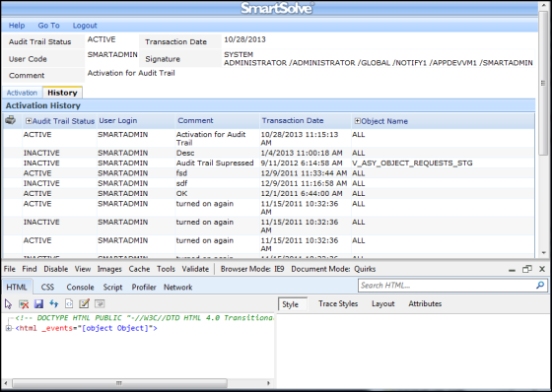This screenshot has height=392, width=552.
Task: Select element by click arrow tool
Action: point(9,304)
